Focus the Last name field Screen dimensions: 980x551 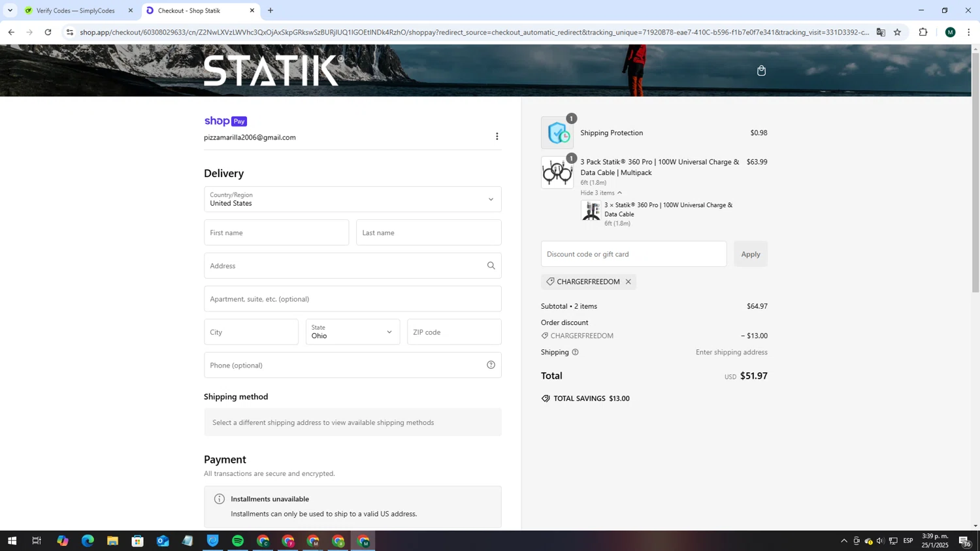pos(429,232)
